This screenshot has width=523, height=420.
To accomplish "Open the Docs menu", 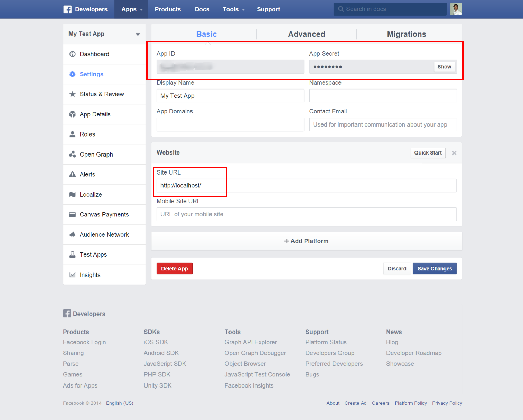I will pos(202,9).
